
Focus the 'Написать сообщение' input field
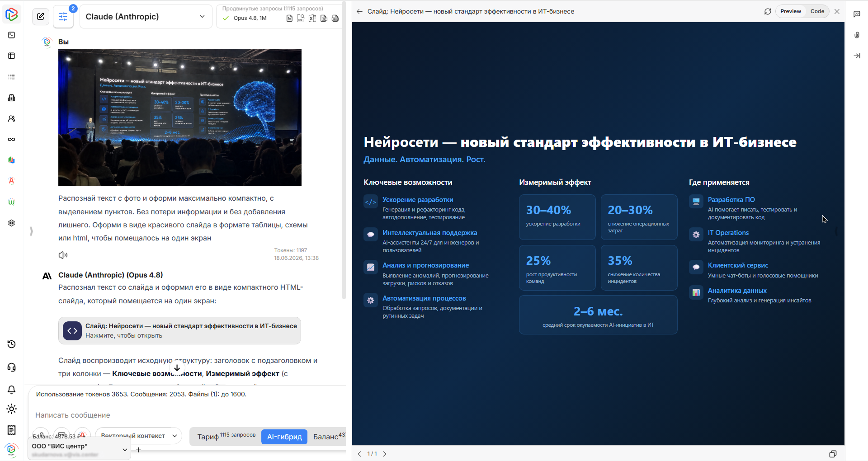[187, 415]
